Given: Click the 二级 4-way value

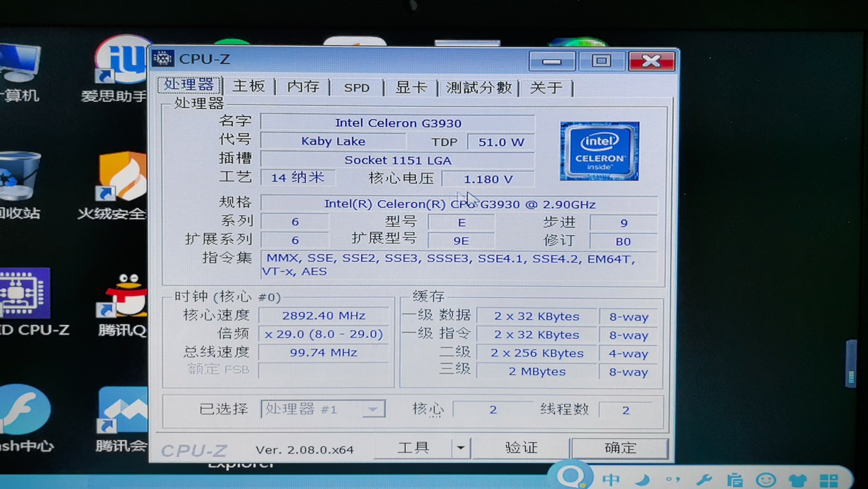Looking at the screenshot, I should tap(629, 354).
